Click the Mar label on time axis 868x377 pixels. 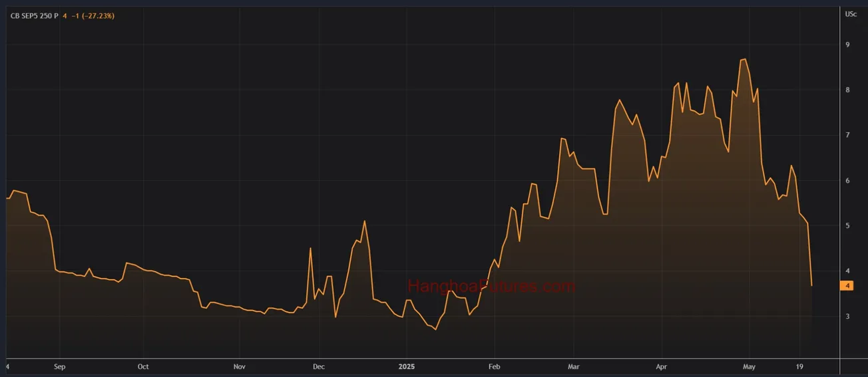click(x=574, y=366)
